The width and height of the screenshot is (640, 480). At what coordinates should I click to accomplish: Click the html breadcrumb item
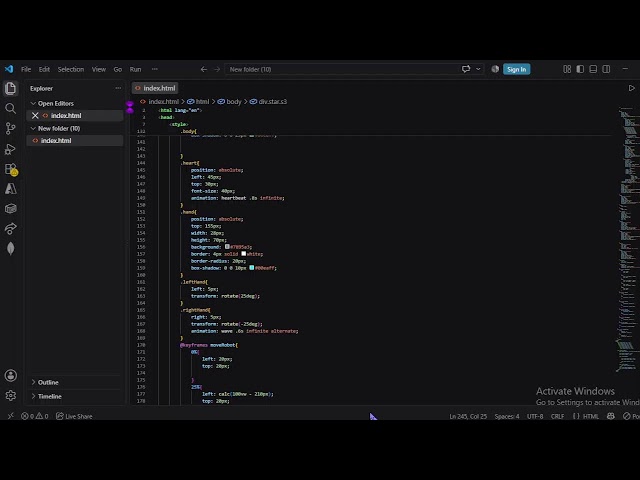point(202,102)
